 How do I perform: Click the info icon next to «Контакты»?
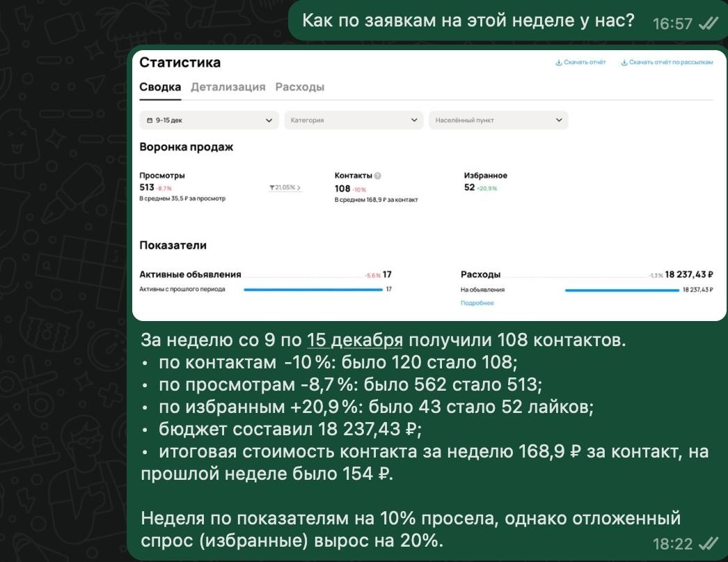tap(377, 175)
